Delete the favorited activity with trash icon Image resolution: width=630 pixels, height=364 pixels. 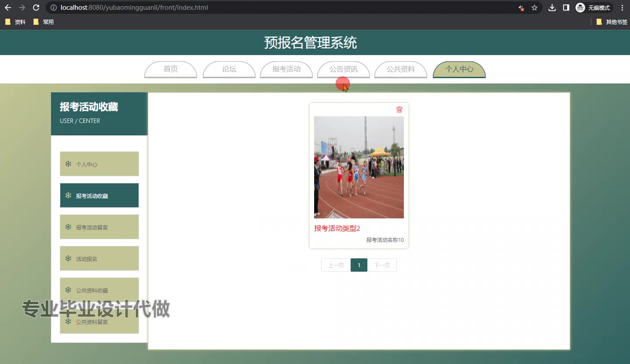pos(399,109)
